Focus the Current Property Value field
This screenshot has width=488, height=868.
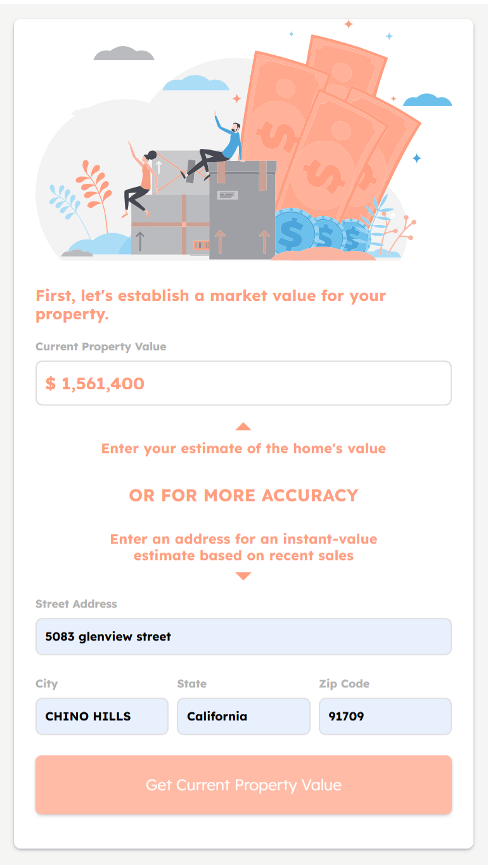[243, 383]
